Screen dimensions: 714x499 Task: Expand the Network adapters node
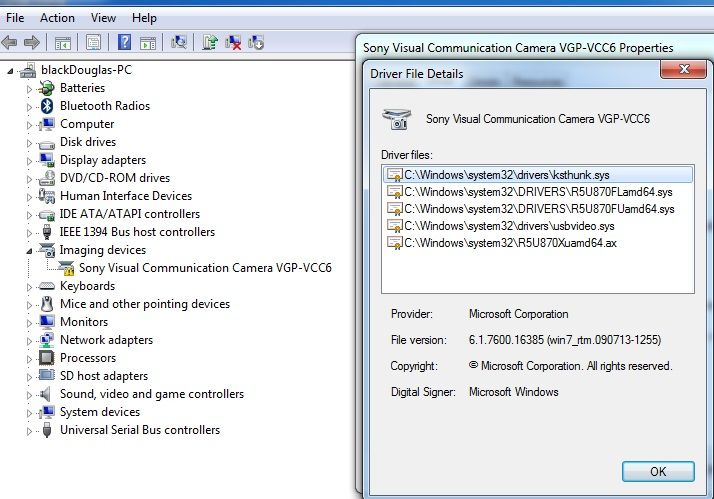tap(29, 340)
